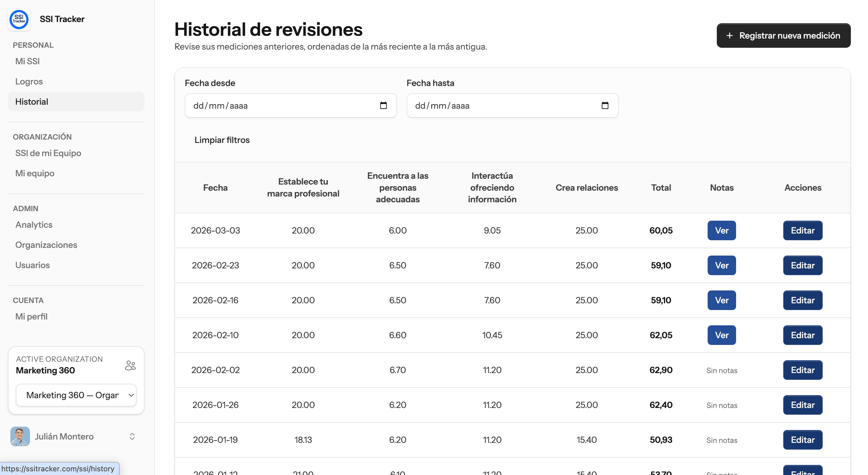
Task: Switch to the Historial section
Action: 31,101
